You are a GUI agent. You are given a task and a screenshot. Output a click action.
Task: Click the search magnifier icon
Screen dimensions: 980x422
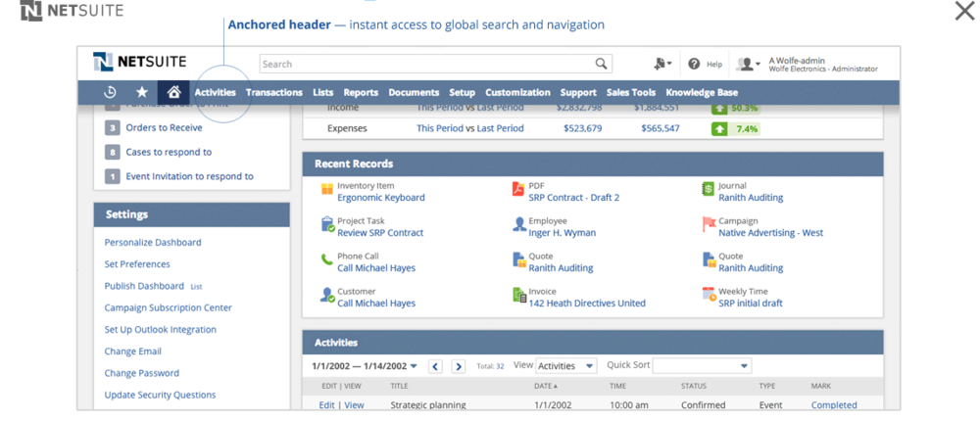(x=602, y=64)
